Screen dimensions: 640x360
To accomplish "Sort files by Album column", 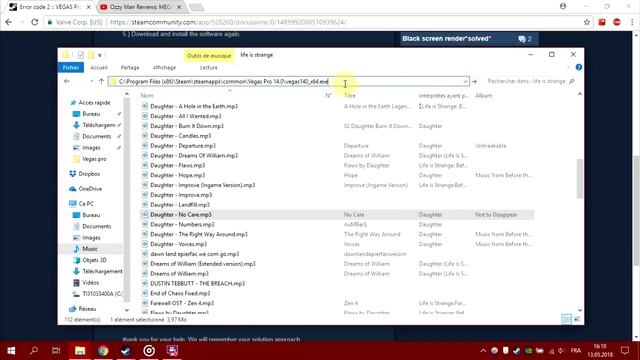I will point(484,96).
